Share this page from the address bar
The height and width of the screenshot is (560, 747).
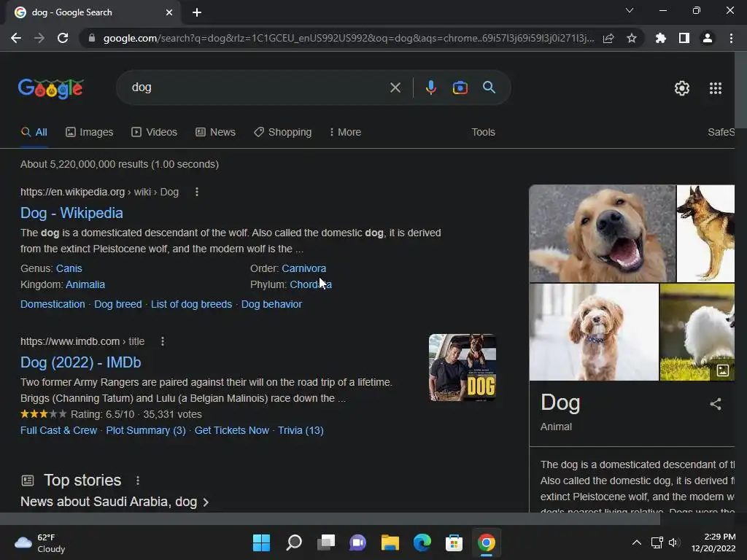[608, 39]
